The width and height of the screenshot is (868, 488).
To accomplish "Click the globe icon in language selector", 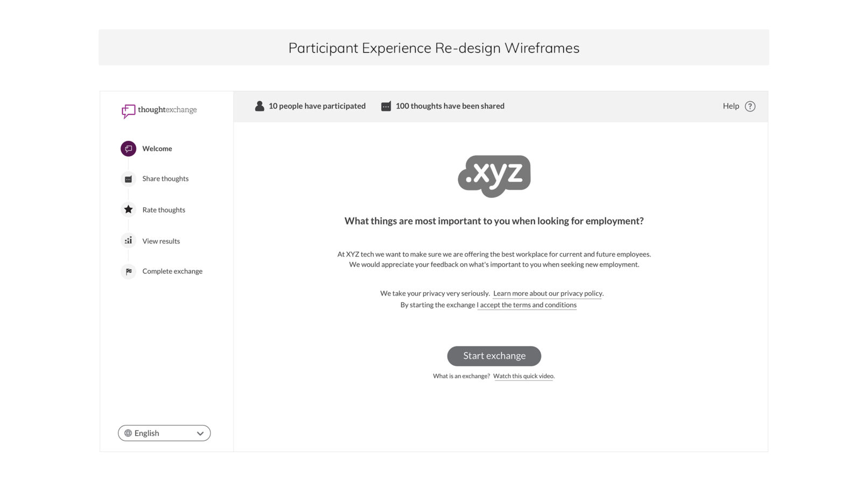I will pyautogui.click(x=128, y=433).
